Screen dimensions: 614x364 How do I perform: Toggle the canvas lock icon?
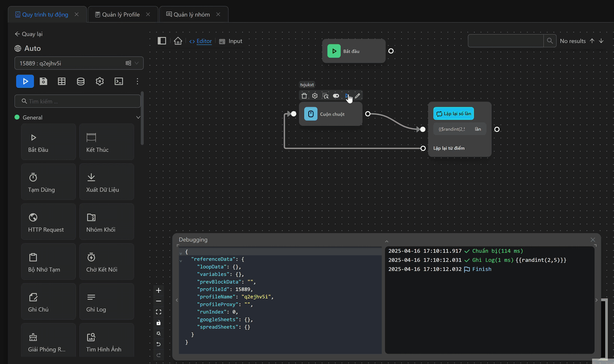[x=158, y=323]
